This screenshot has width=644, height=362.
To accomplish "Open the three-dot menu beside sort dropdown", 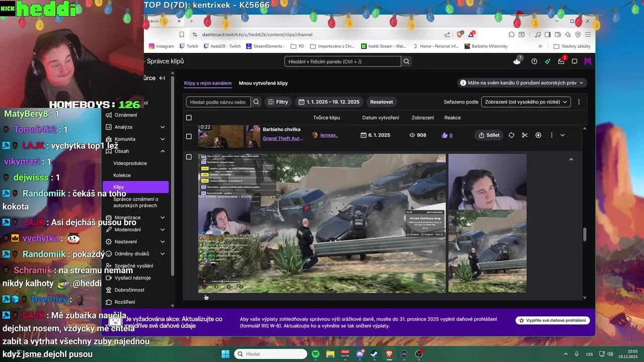I will [x=579, y=102].
